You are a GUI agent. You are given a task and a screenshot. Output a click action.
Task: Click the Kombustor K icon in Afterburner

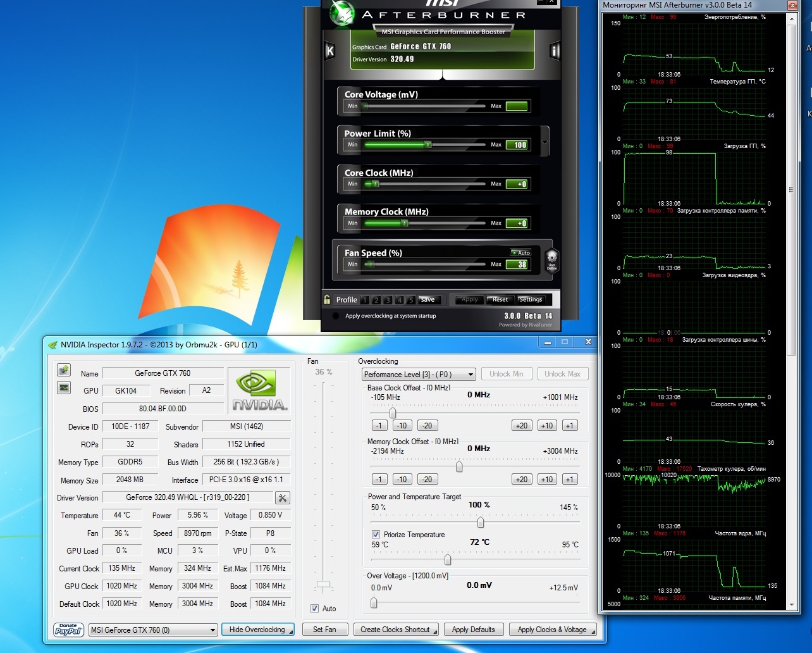[329, 51]
